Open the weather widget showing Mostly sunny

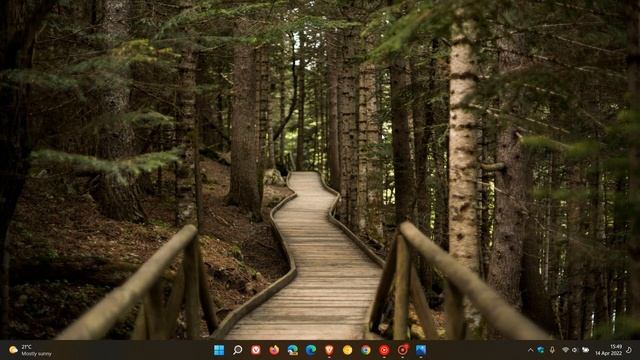[31, 350]
